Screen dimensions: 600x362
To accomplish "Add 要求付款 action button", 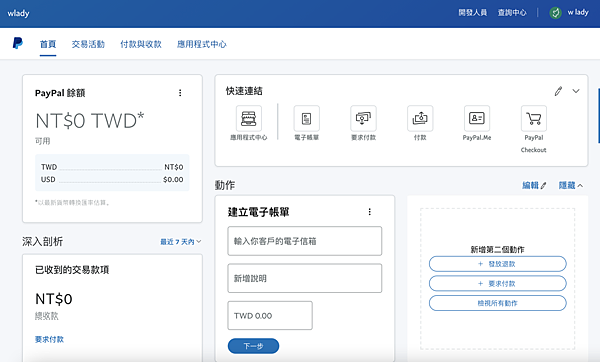I will point(498,284).
